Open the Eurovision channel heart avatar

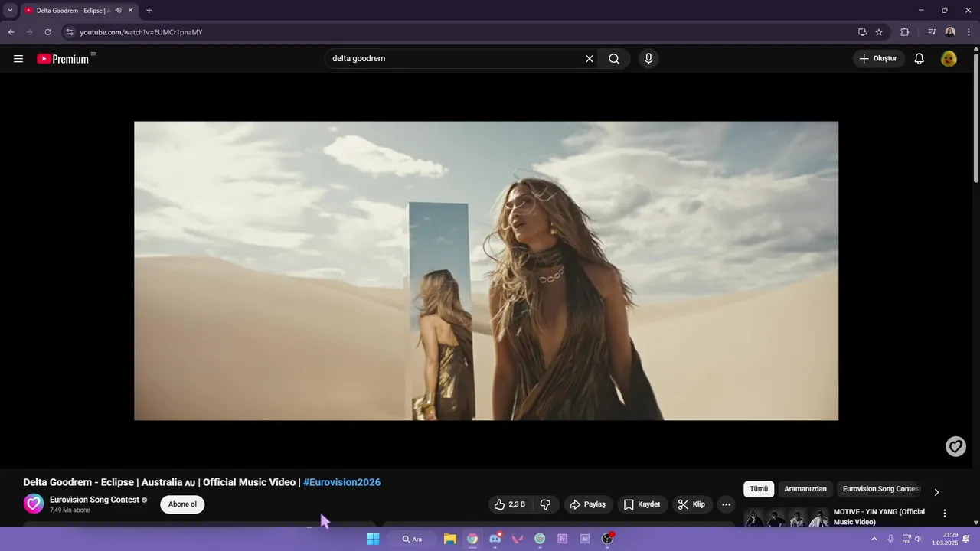click(x=34, y=504)
